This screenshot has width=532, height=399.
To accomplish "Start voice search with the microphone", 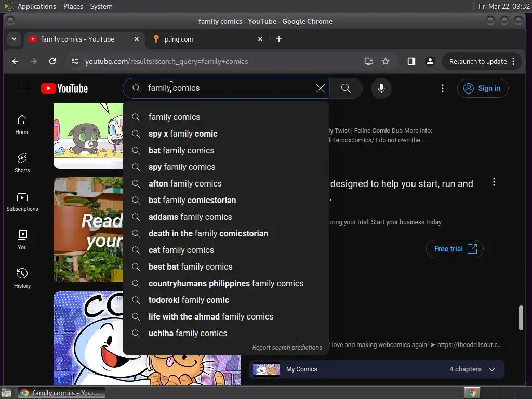I will (381, 88).
